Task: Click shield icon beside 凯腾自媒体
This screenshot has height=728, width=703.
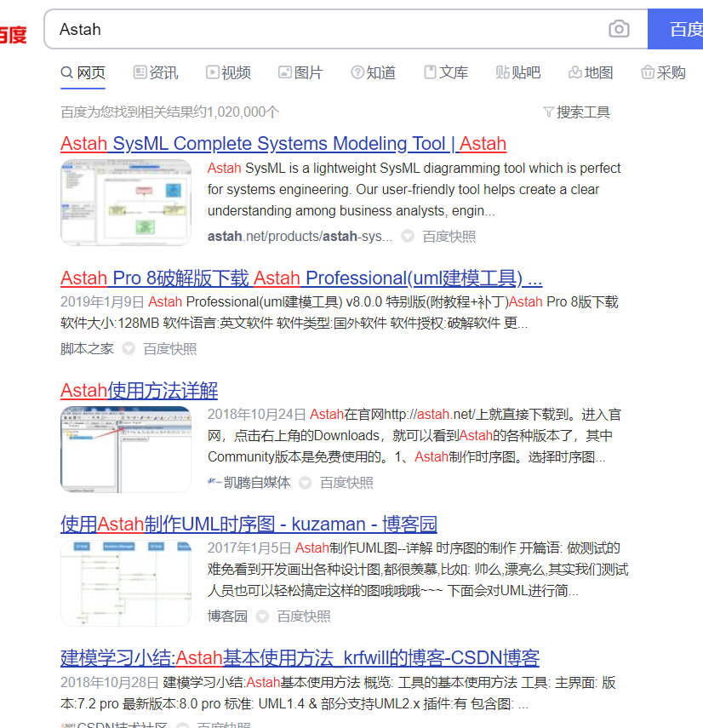Action: pyautogui.click(x=305, y=483)
